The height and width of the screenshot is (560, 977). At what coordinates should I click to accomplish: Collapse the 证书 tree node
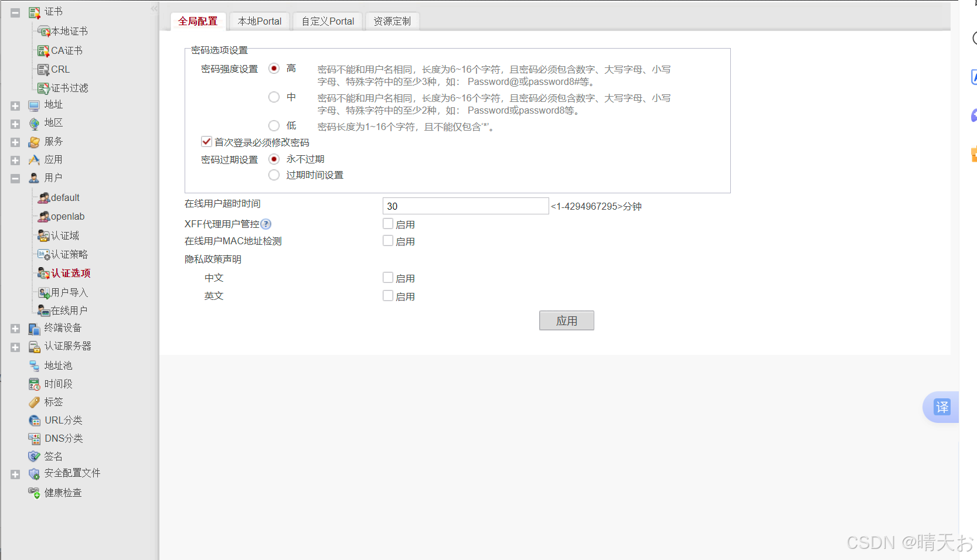[x=15, y=12]
